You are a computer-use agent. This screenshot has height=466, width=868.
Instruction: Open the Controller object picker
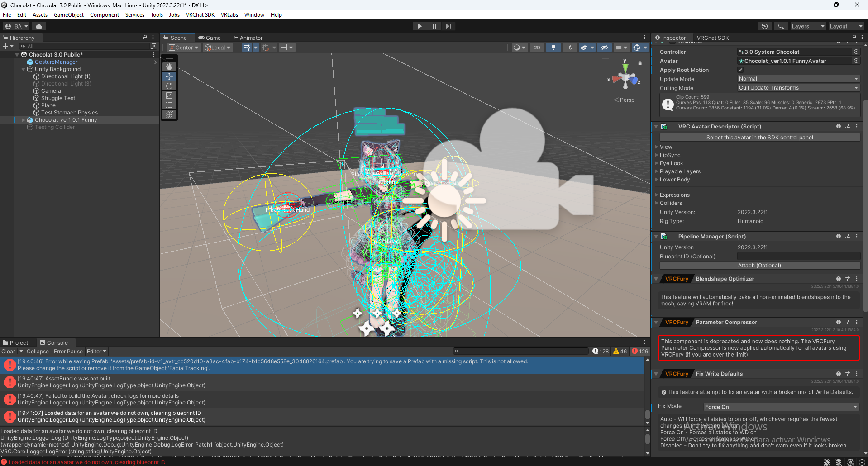point(856,52)
